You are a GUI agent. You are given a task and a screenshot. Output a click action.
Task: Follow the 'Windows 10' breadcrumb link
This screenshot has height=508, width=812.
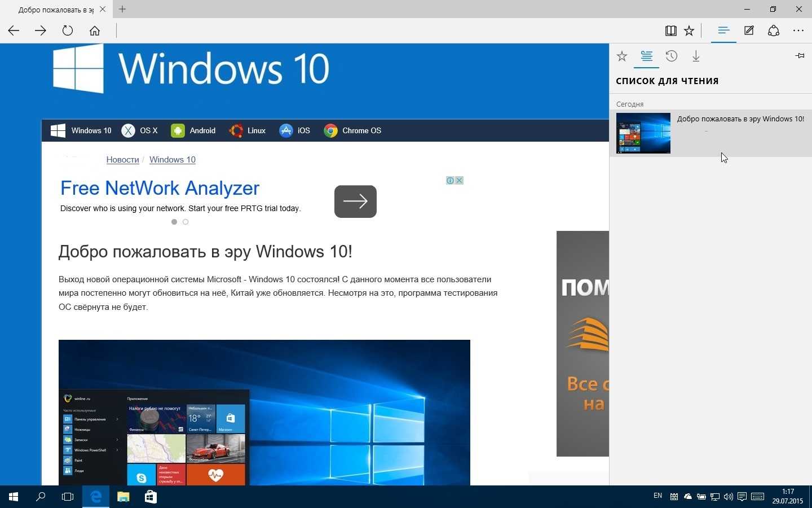click(x=173, y=160)
